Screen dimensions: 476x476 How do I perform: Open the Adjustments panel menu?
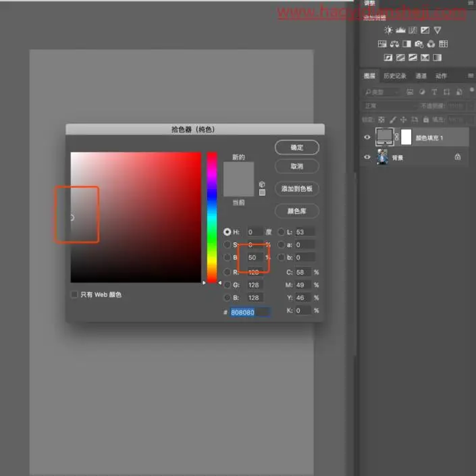(x=471, y=3)
